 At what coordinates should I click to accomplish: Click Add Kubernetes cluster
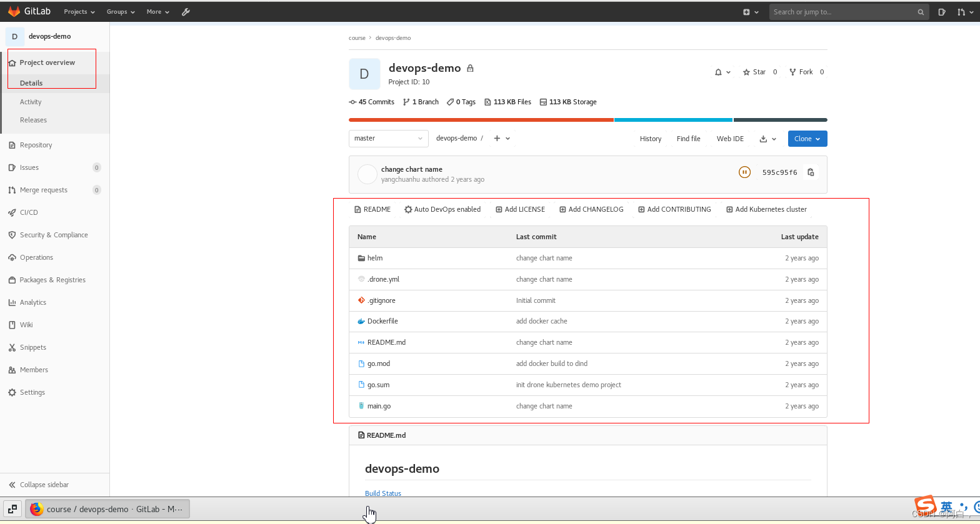pos(766,209)
